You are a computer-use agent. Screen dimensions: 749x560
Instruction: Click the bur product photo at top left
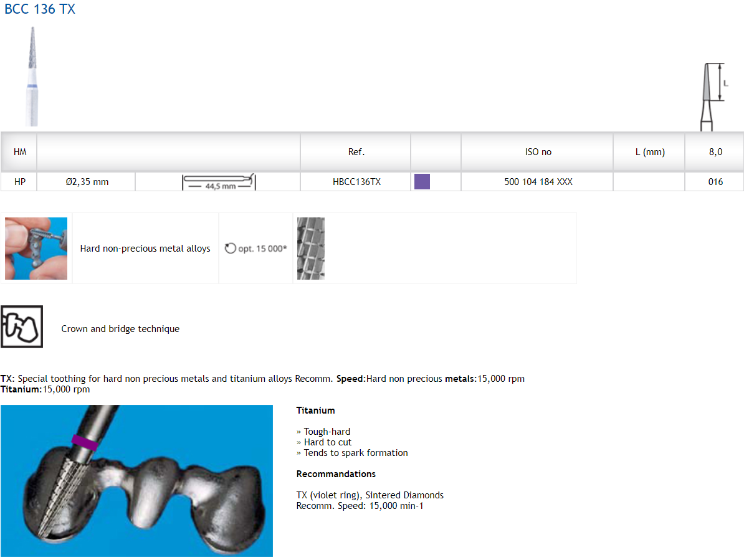coord(32,76)
